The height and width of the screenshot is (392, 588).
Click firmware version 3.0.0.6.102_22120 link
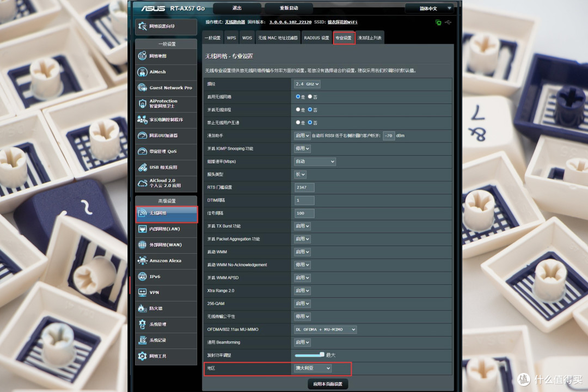click(x=290, y=22)
